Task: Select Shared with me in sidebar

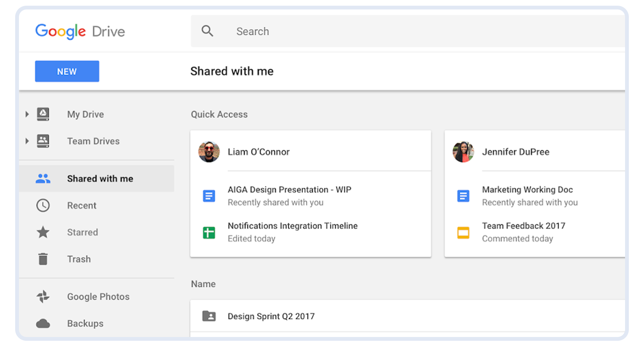Action: click(x=100, y=179)
